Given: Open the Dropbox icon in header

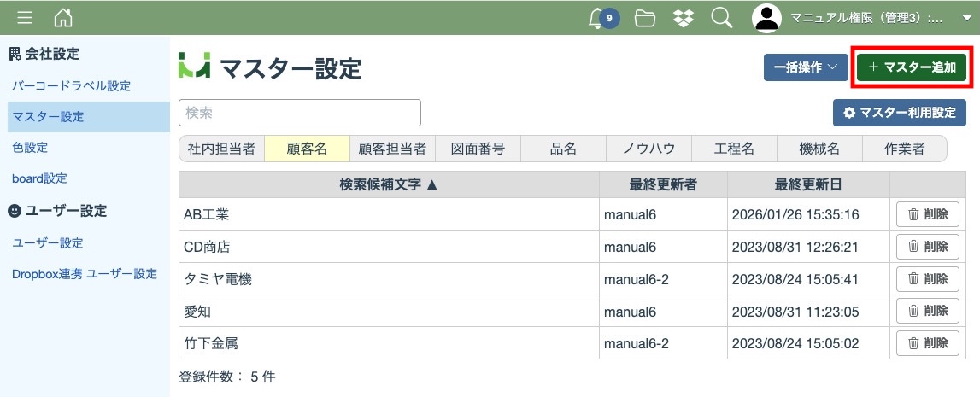Looking at the screenshot, I should click(x=684, y=18).
